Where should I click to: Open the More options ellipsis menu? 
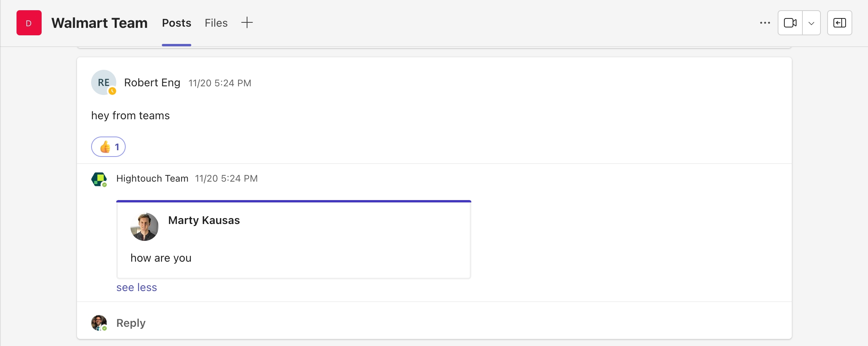click(765, 23)
